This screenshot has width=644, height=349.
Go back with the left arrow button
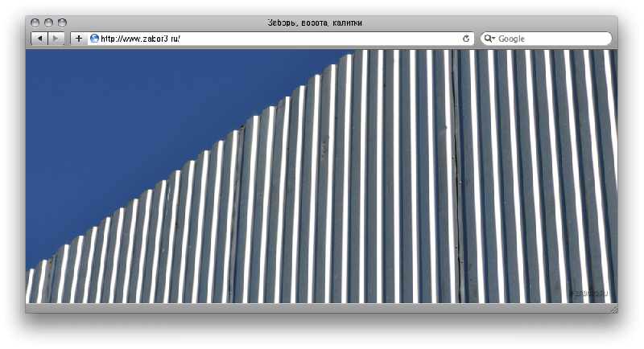tap(39, 39)
